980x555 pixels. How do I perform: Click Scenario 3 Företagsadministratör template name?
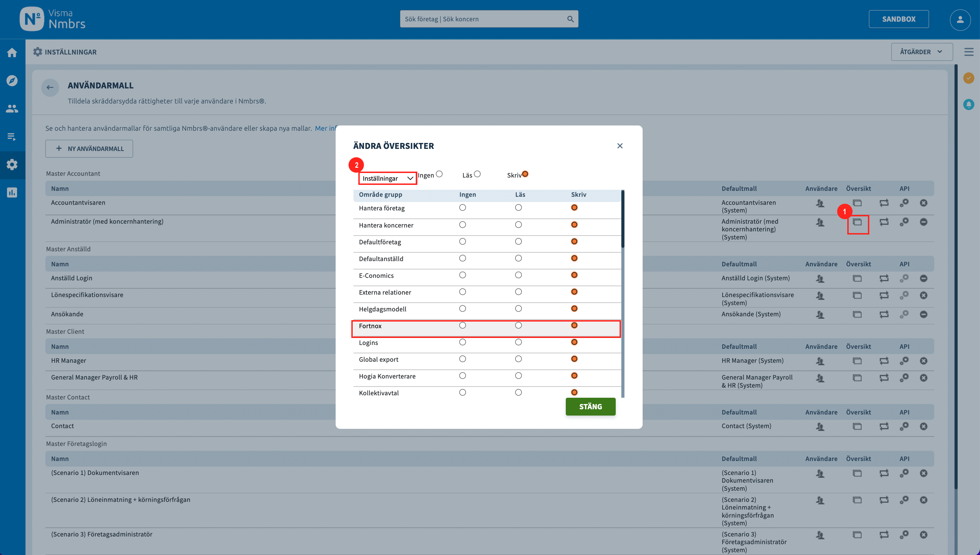click(x=102, y=534)
